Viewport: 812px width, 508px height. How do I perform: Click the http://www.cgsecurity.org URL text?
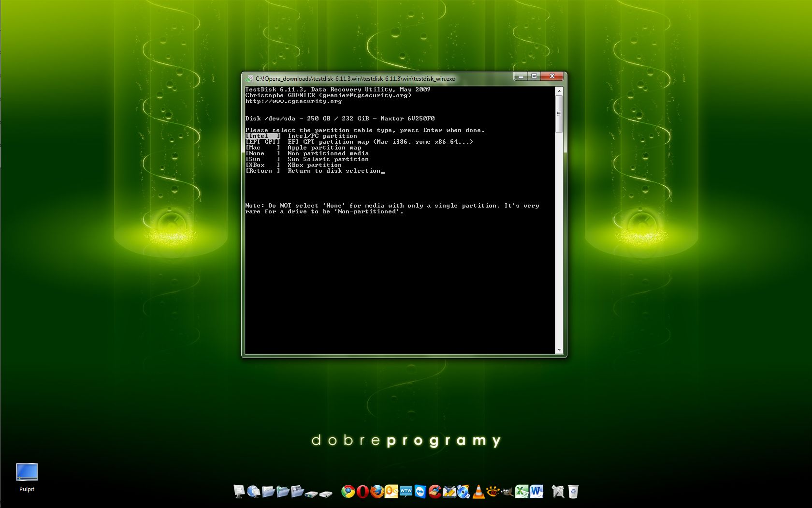pos(293,101)
